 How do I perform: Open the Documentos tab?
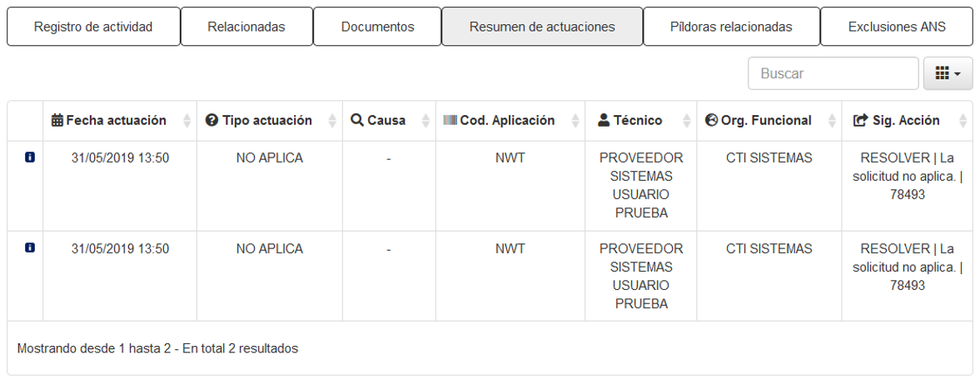coord(377,27)
